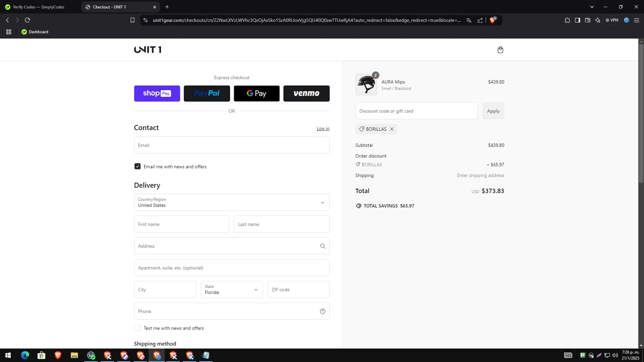Close the Checkout - UNIT 1 tab
644x362 pixels.
tap(155, 7)
